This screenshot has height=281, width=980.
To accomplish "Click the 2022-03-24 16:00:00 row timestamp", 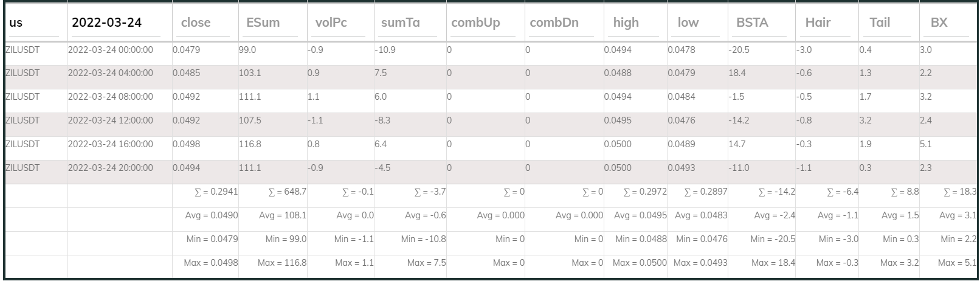I will click(111, 144).
